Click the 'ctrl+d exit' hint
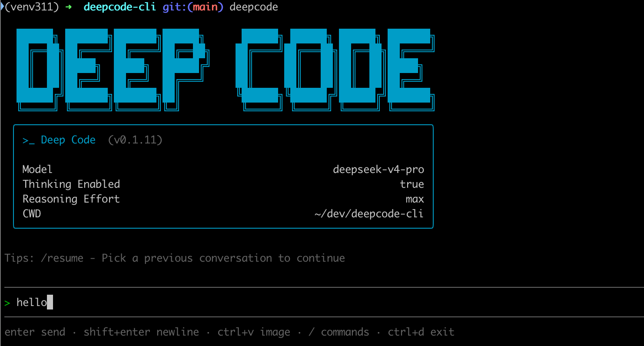This screenshot has width=644, height=346. [421, 333]
